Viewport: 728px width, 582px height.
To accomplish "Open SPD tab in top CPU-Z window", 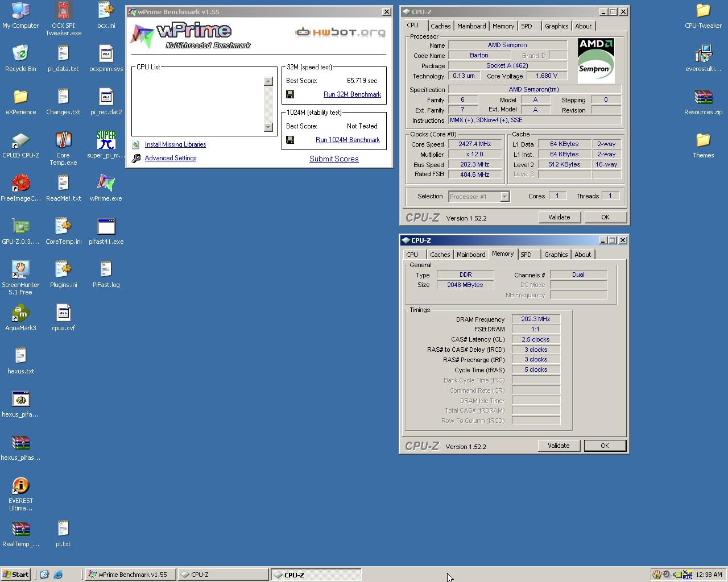I will (x=527, y=26).
